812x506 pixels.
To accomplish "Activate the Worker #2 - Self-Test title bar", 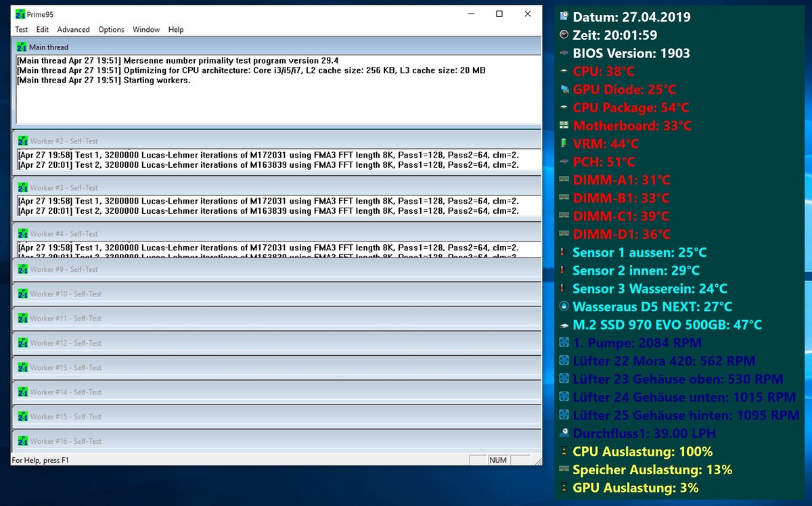I will tap(277, 141).
